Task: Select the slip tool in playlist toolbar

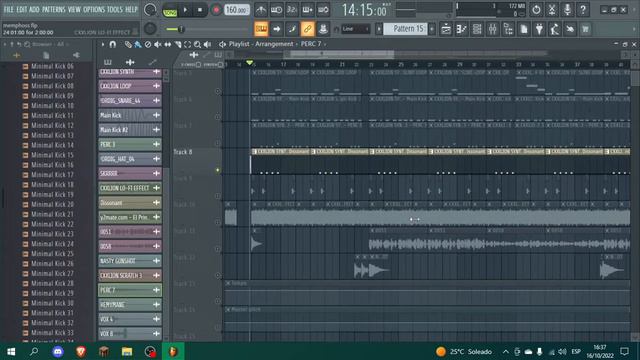Action: point(167,44)
